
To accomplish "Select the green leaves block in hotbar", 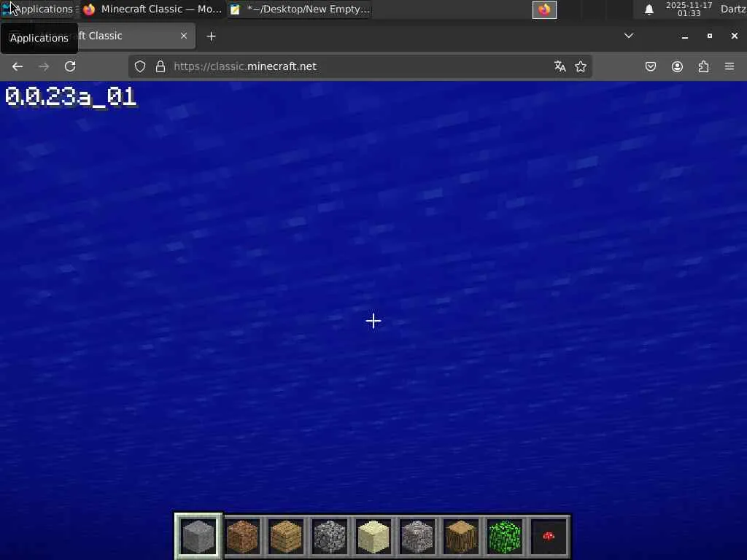I will pyautogui.click(x=505, y=536).
